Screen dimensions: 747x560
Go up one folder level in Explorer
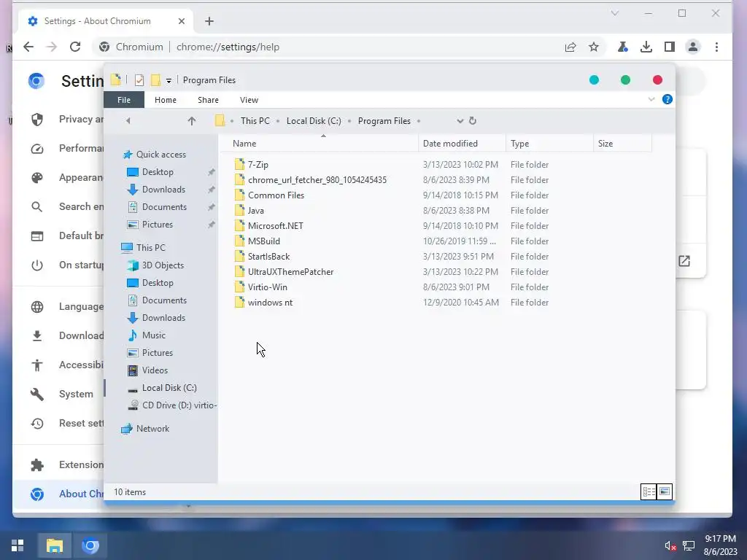pos(192,121)
